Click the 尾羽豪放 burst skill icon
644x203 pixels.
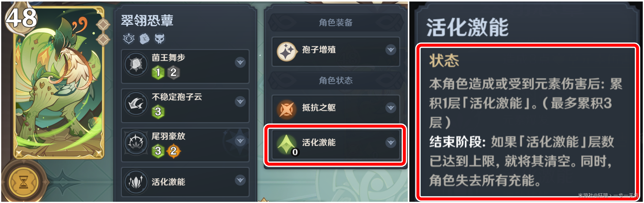[136, 143]
